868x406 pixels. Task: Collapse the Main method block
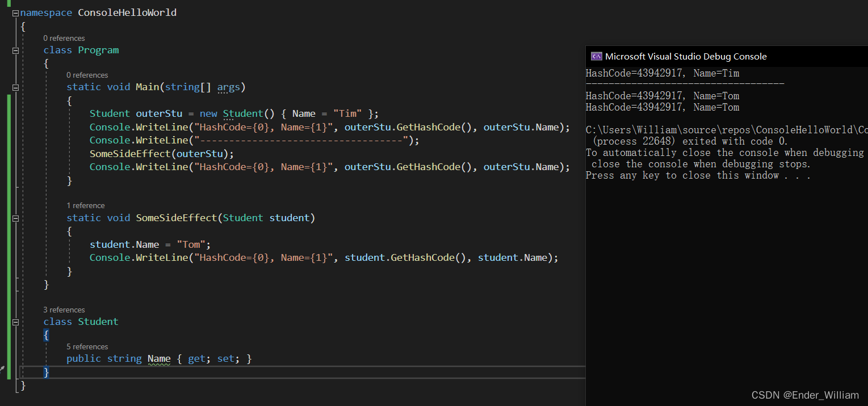pos(15,87)
